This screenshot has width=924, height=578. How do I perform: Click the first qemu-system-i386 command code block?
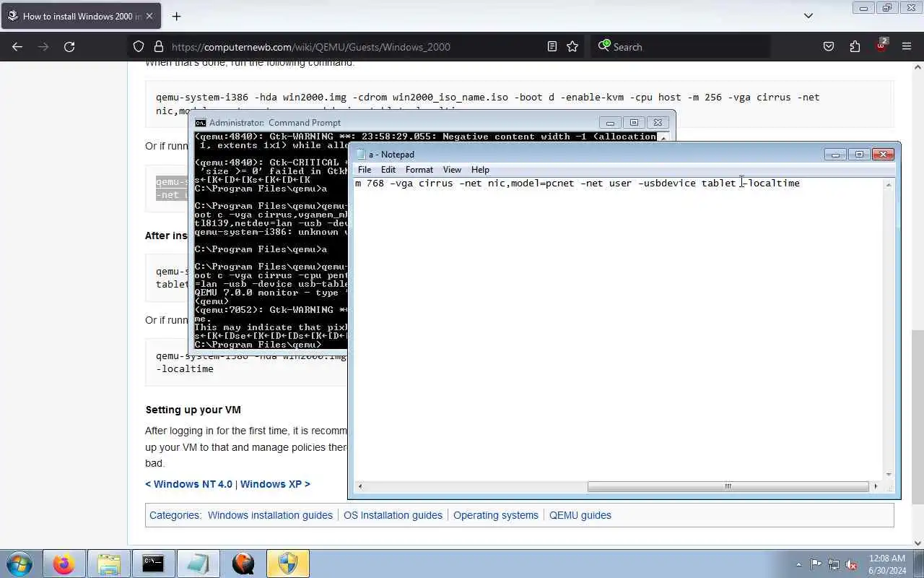click(x=519, y=104)
